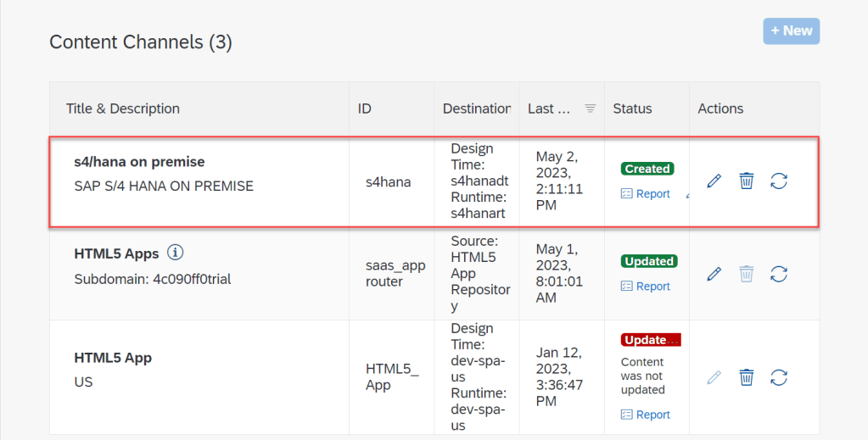Open Report link for HTML5 App US channel
The width and height of the screenshot is (868, 440).
646,415
